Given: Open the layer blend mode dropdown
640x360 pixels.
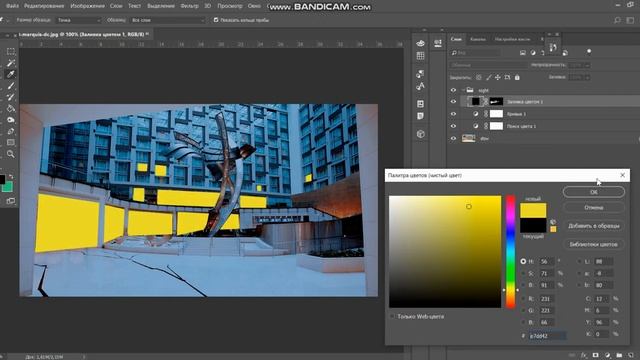Looking at the screenshot, I should [488, 65].
